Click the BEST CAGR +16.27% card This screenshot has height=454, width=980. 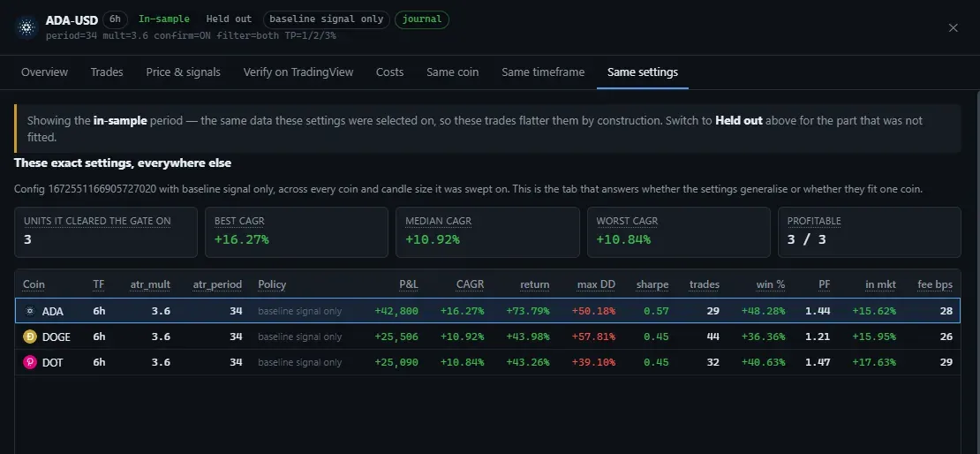(x=297, y=232)
